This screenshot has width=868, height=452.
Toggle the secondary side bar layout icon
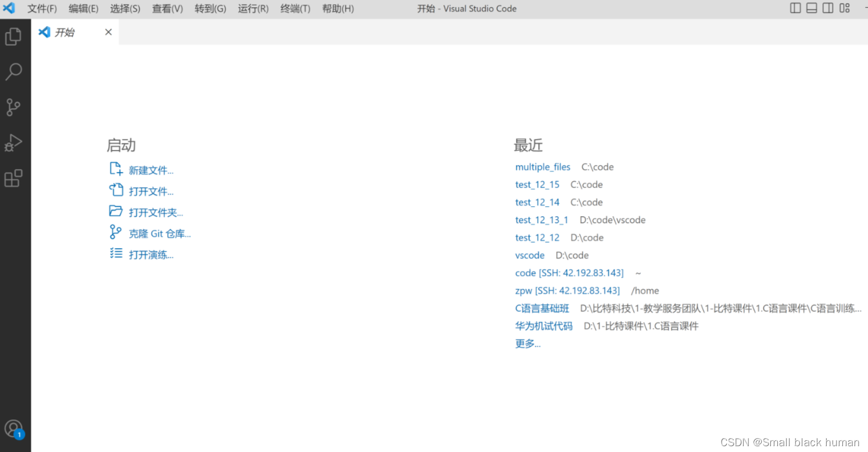(828, 8)
